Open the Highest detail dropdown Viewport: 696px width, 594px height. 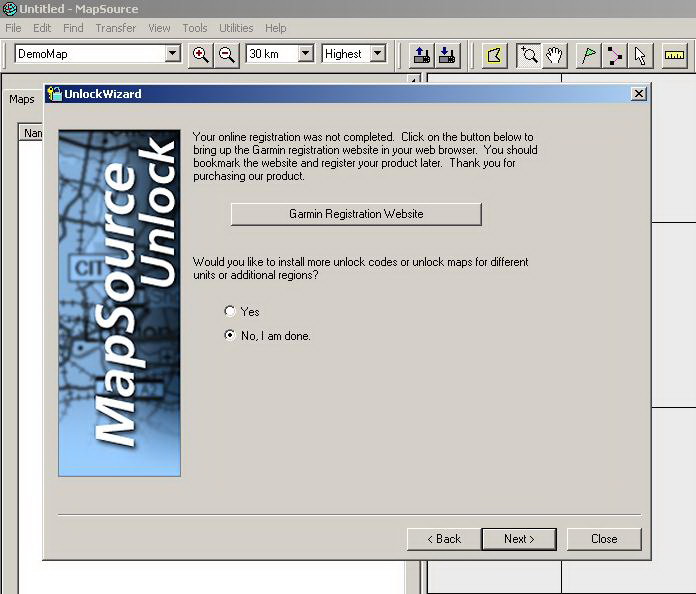377,54
